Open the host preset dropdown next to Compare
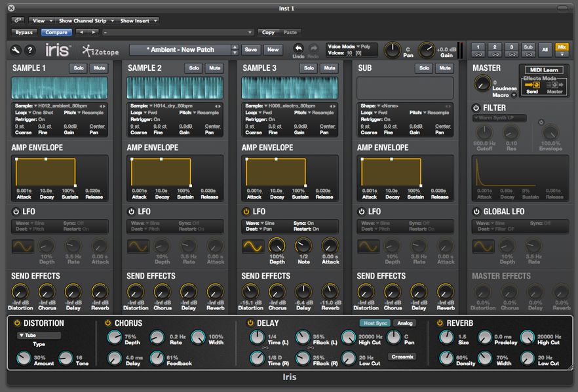578x392 pixels. pyautogui.click(x=178, y=33)
